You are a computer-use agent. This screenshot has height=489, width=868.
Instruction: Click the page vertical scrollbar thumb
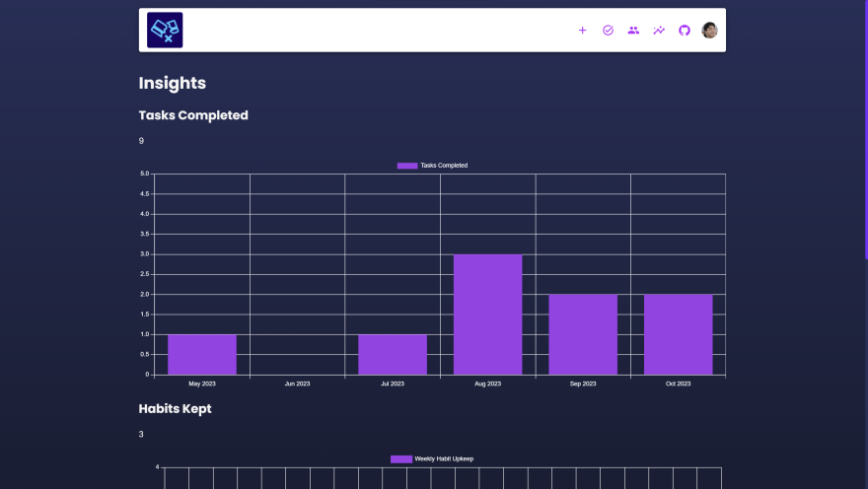(866, 129)
